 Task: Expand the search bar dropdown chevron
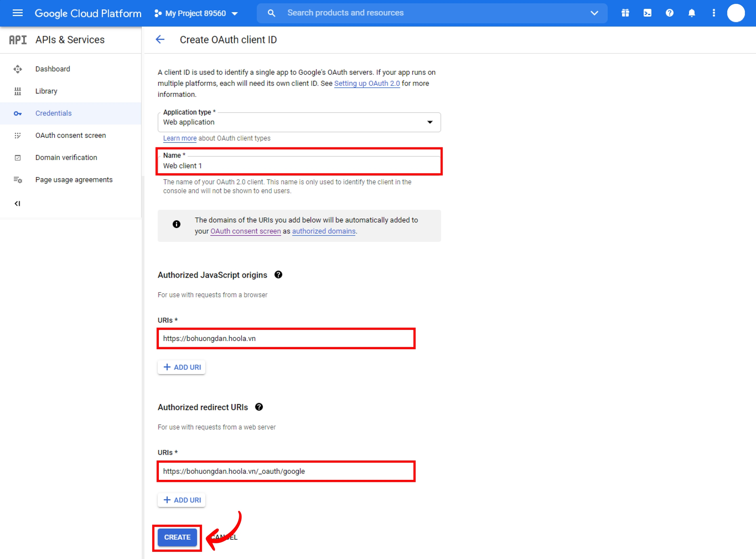click(x=594, y=13)
